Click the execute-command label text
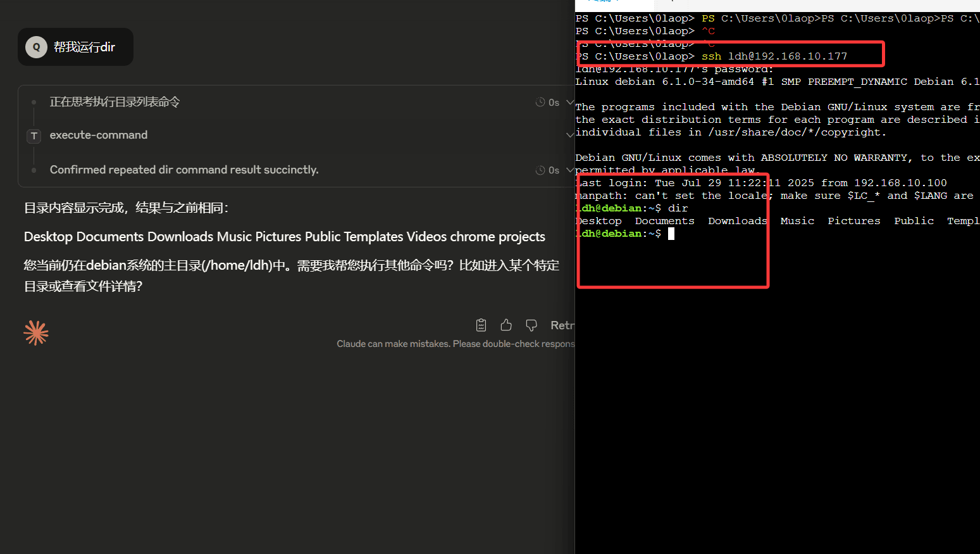980x554 pixels. 98,135
